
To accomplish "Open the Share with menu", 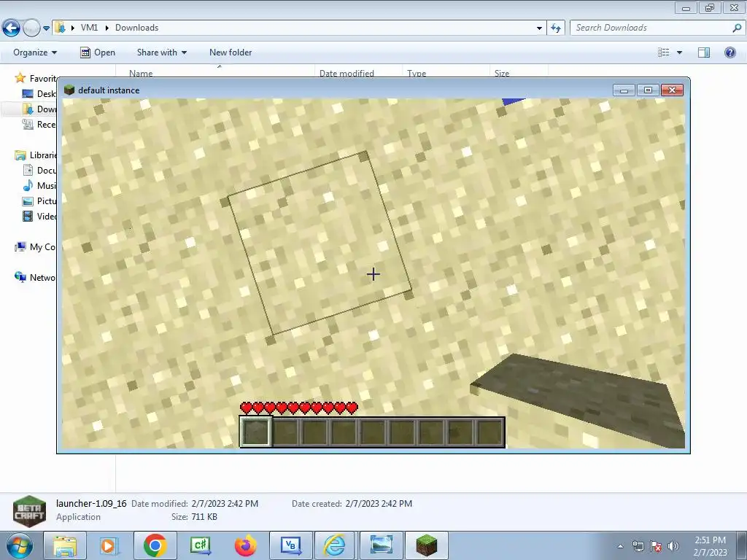I will click(x=161, y=52).
